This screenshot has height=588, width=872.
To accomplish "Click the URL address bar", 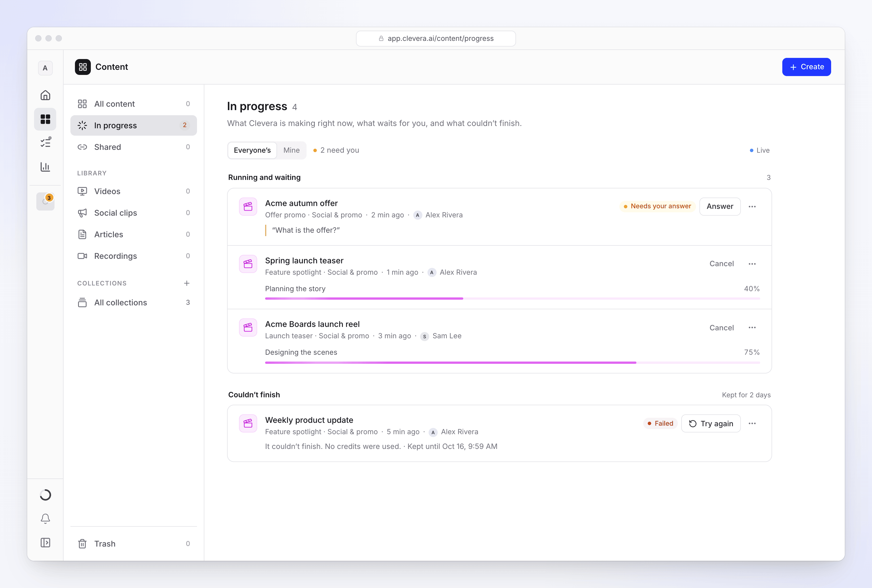I will (x=436, y=38).
